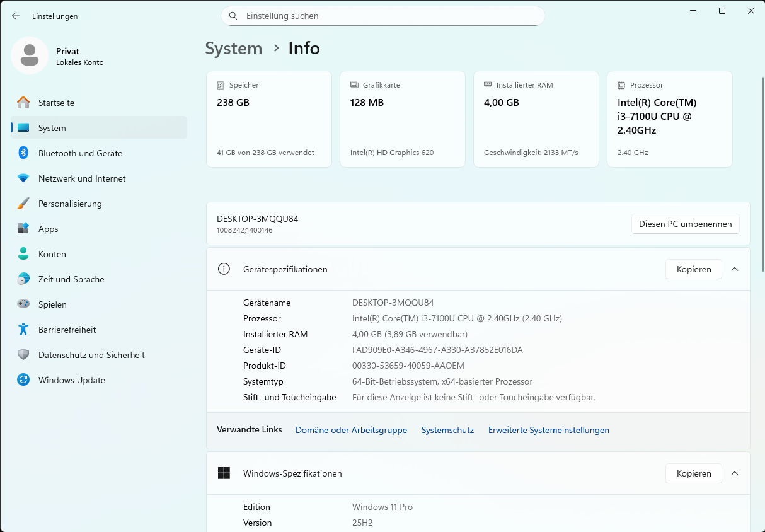Click the search magnifier icon
Screen dimensions: 765x532
(233, 16)
